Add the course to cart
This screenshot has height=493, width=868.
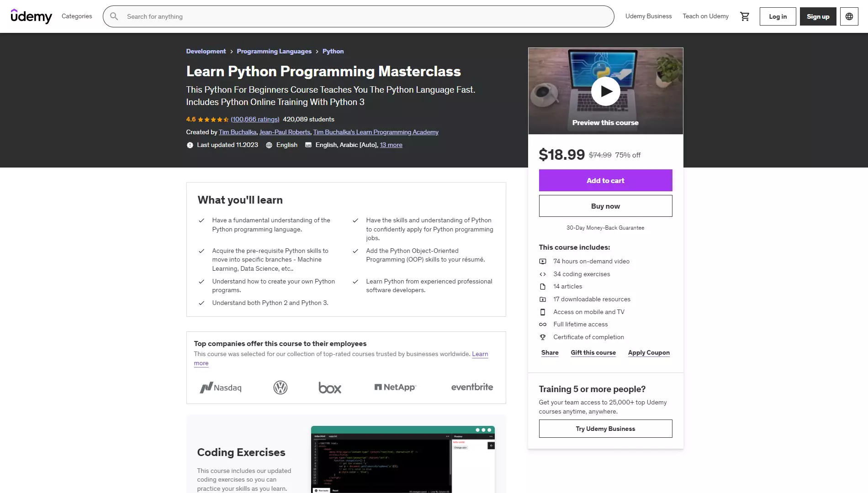(x=605, y=180)
